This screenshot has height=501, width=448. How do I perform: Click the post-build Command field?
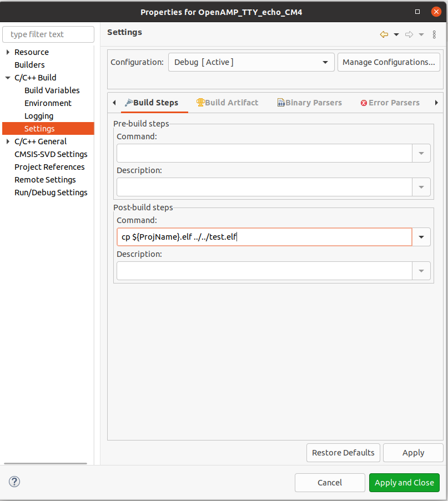[x=264, y=237]
